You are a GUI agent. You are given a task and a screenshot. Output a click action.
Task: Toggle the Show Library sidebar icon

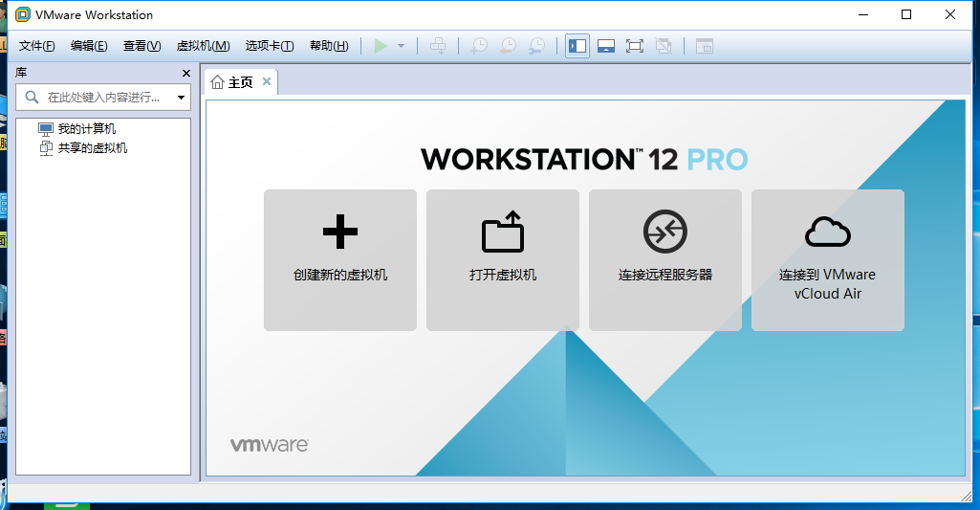pyautogui.click(x=577, y=46)
